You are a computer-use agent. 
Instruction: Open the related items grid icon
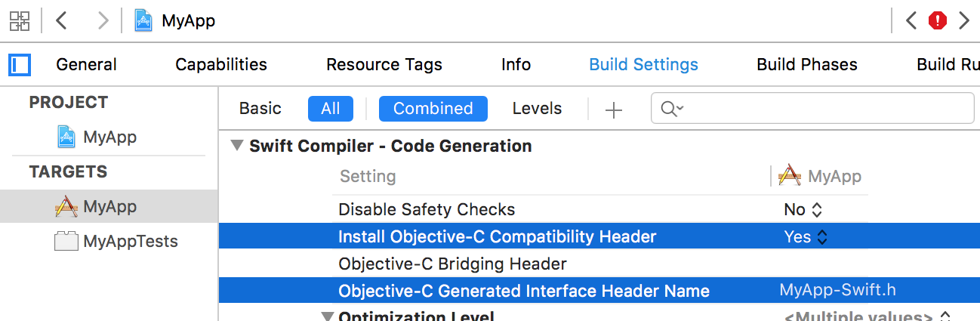pos(20,20)
